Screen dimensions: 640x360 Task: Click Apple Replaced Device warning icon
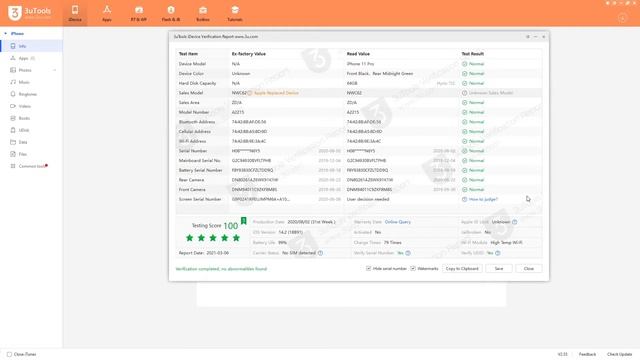[250, 93]
